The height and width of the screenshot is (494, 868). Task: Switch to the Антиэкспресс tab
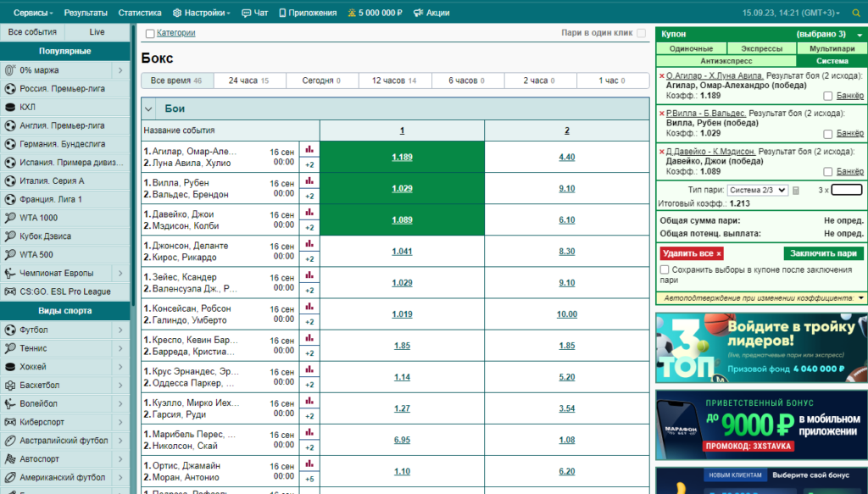click(726, 61)
